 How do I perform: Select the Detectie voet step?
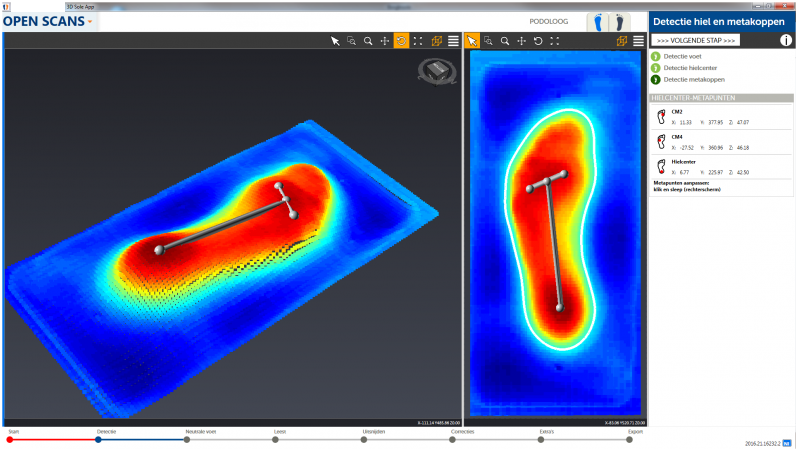pyautogui.click(x=682, y=57)
